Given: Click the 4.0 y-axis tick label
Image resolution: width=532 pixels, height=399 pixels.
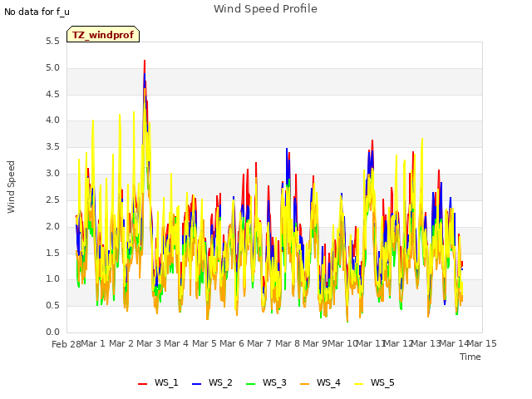Looking at the screenshot, I should tap(52, 120).
